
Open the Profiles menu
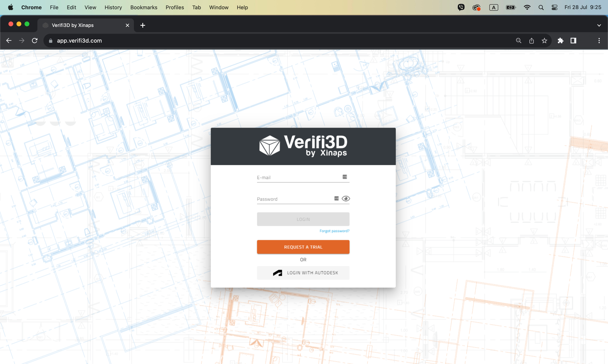pos(175,7)
